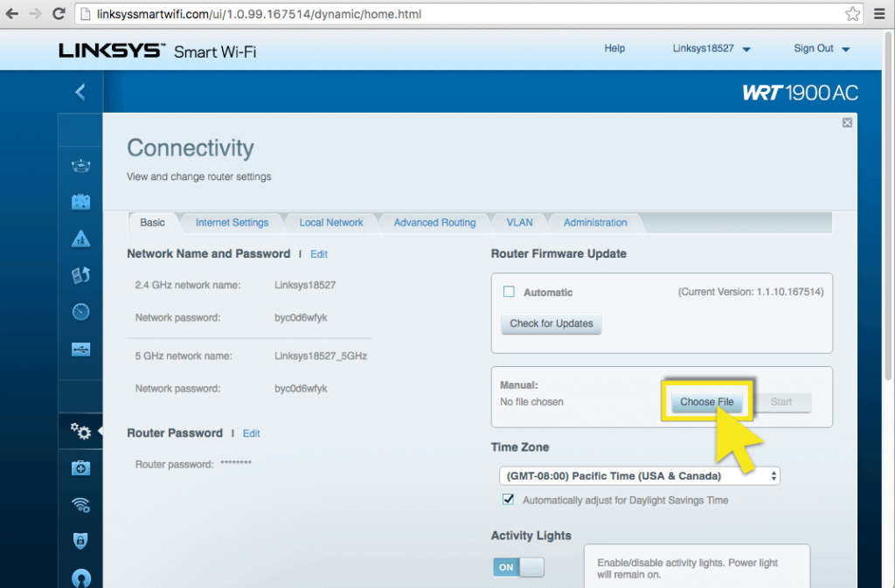
Task: Click the Start firmware update button
Action: point(781,402)
